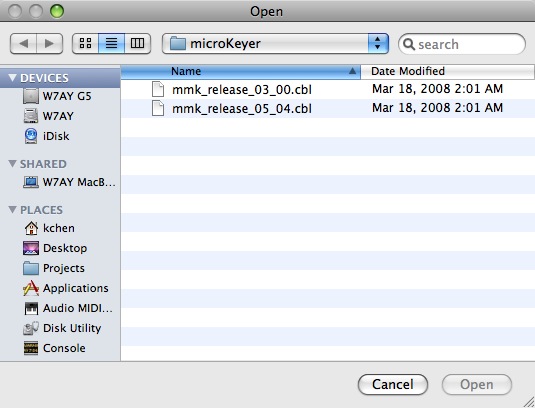Open the kchen home folder
Image resolution: width=535 pixels, height=408 pixels.
pyautogui.click(x=60, y=228)
